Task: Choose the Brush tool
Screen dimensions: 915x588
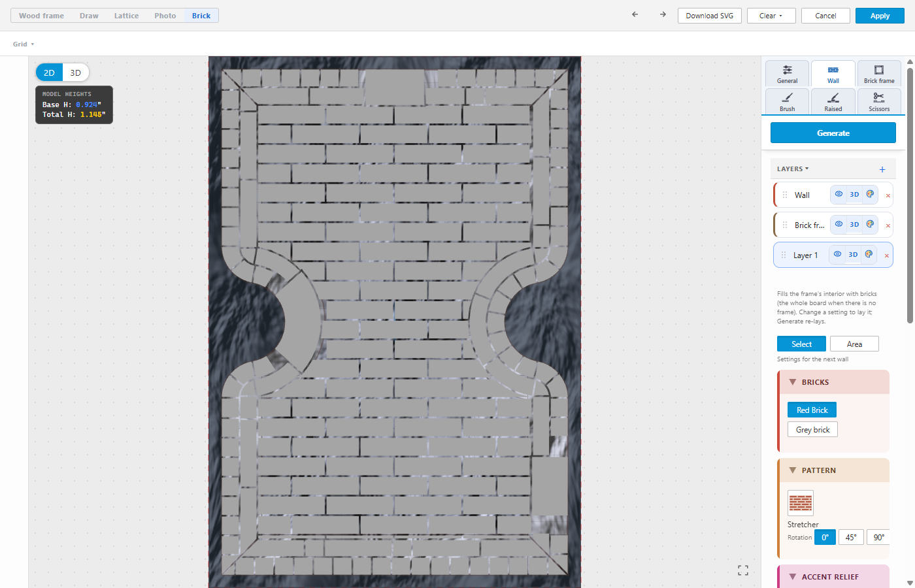Action: click(788, 102)
